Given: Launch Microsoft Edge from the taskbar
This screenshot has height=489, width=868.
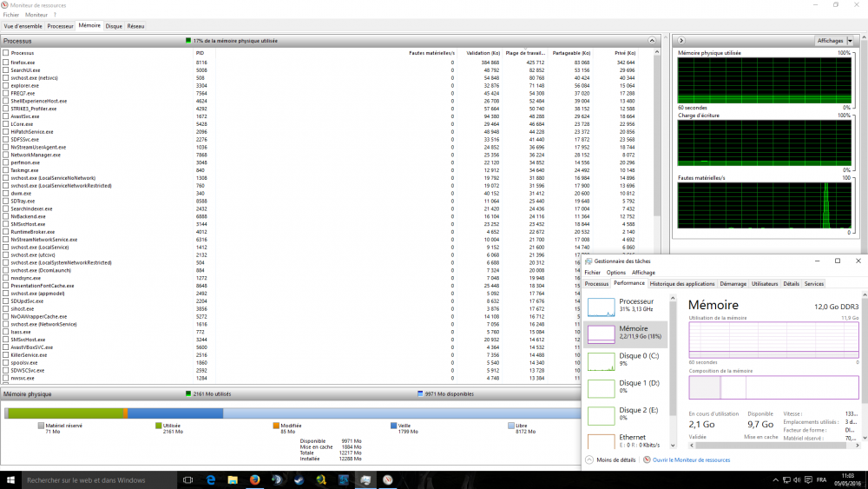Looking at the screenshot, I should tap(211, 479).
